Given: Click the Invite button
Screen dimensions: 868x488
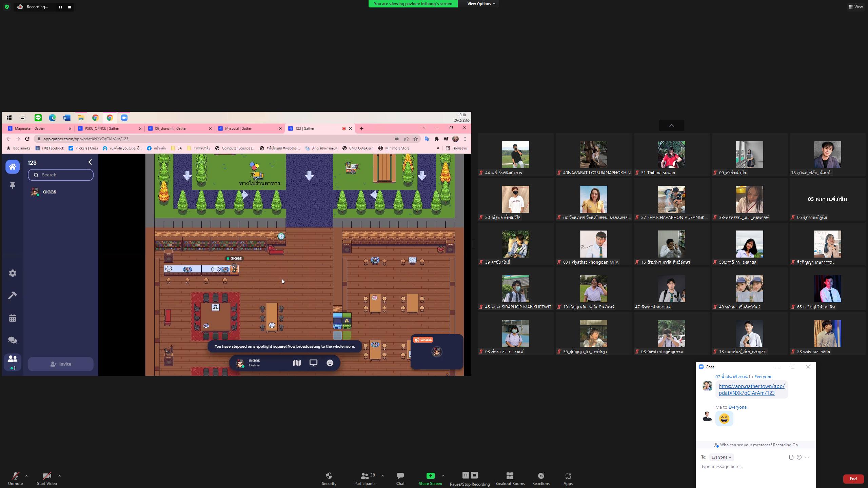Looking at the screenshot, I should (60, 364).
